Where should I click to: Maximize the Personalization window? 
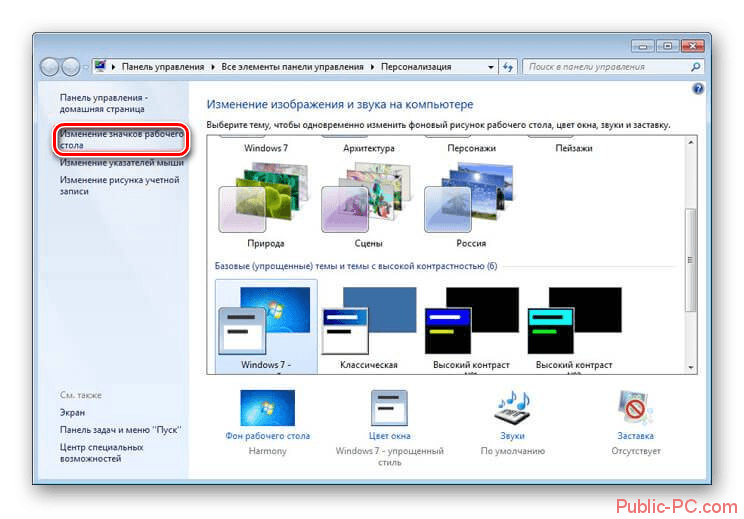[x=668, y=46]
